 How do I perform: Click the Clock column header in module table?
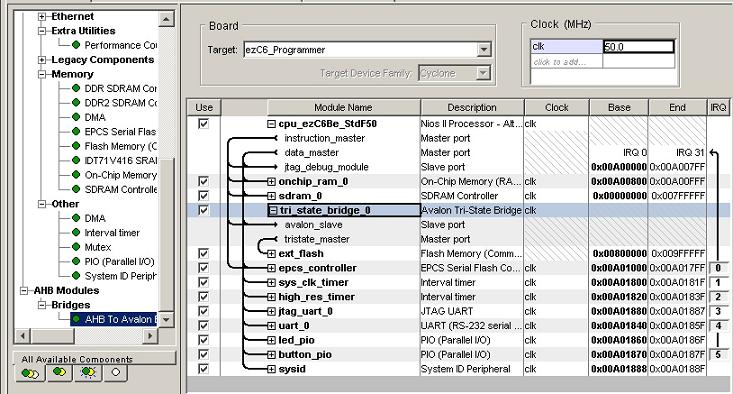(556, 107)
